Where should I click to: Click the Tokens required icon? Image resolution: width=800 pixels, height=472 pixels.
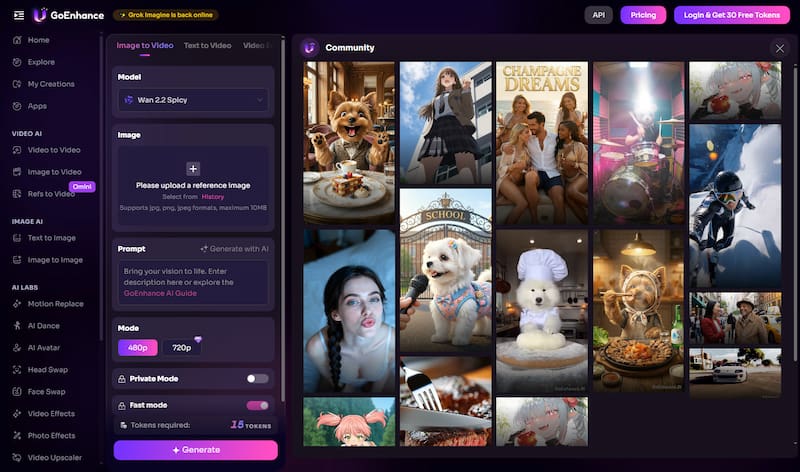pyautogui.click(x=123, y=425)
